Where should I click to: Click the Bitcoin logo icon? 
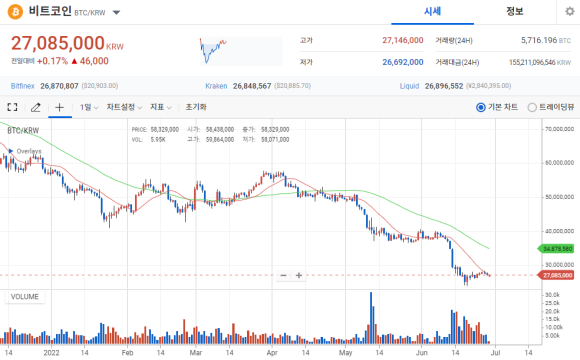15,12
